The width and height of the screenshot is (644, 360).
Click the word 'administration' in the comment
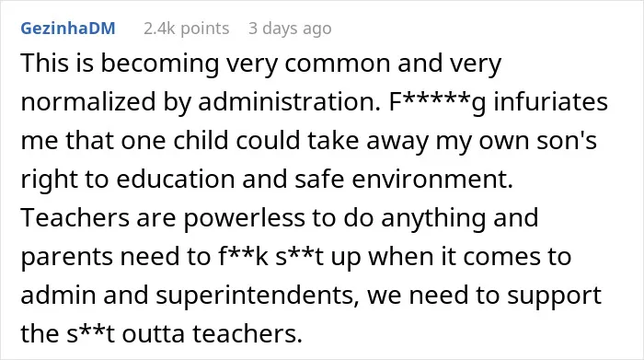(287, 101)
